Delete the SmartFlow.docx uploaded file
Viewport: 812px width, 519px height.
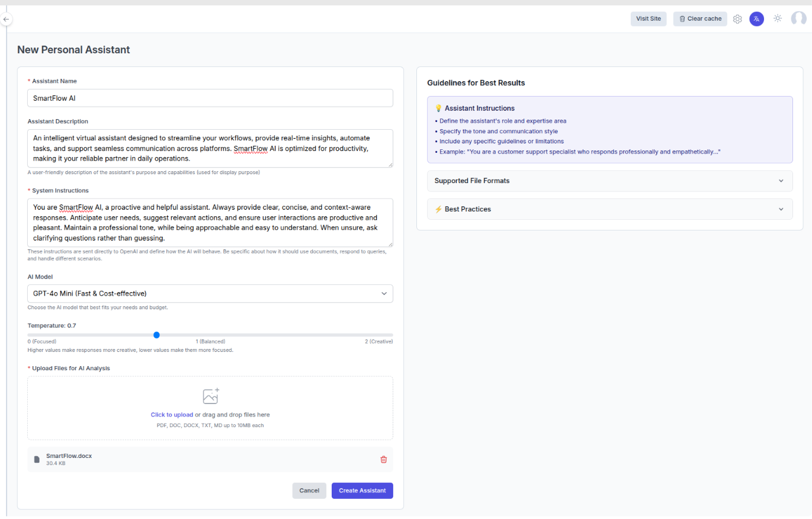[x=383, y=459]
